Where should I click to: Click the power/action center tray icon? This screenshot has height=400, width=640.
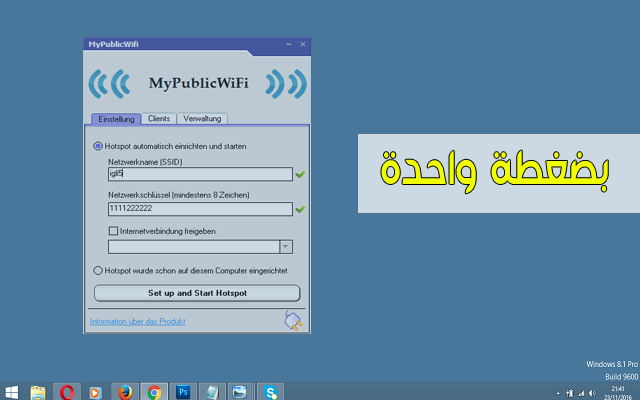coord(569,394)
